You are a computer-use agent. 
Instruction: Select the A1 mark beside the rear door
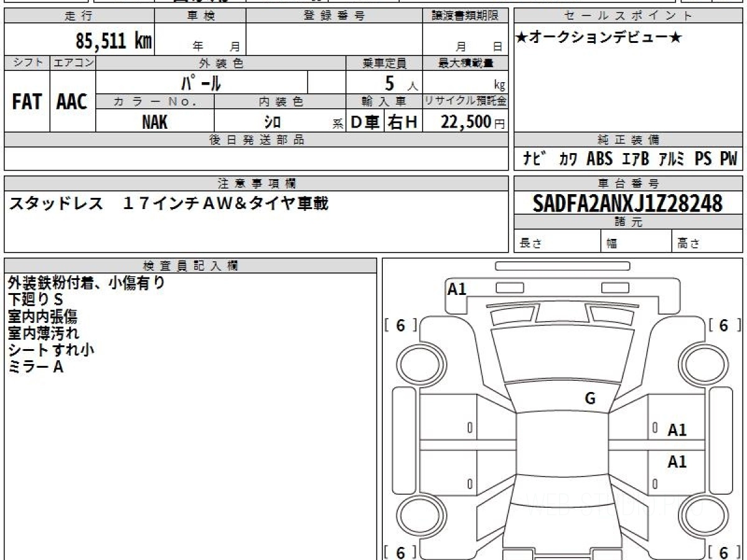point(677,462)
